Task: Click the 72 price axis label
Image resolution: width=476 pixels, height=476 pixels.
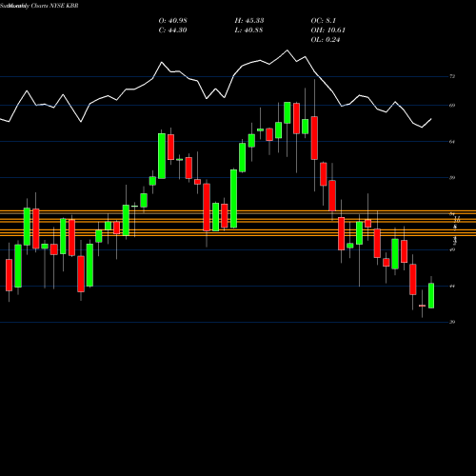Action: pos(452,76)
